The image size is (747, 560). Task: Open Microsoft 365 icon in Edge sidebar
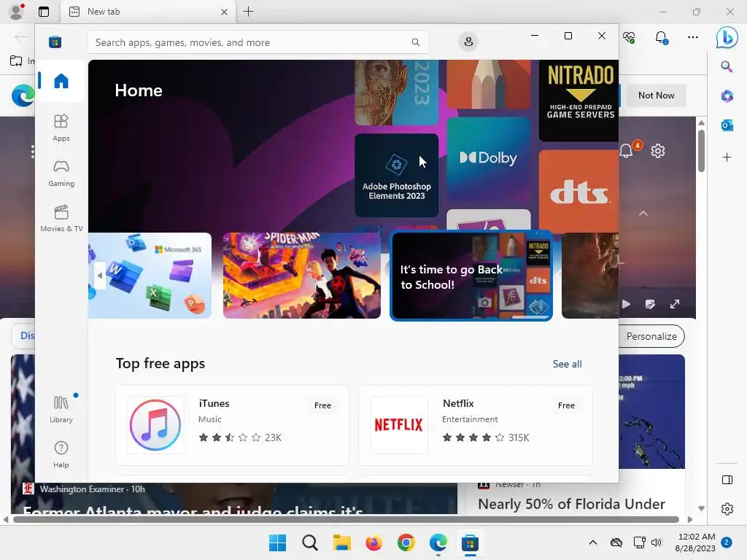[x=727, y=96]
